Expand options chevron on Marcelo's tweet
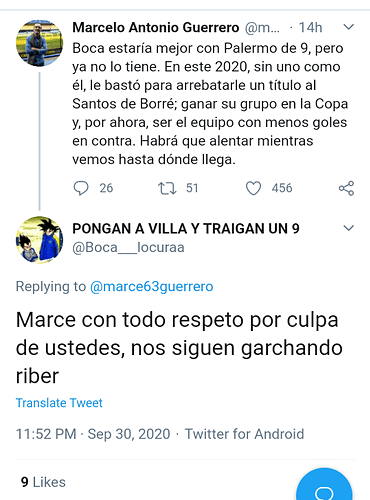370x500 pixels. [x=349, y=27]
